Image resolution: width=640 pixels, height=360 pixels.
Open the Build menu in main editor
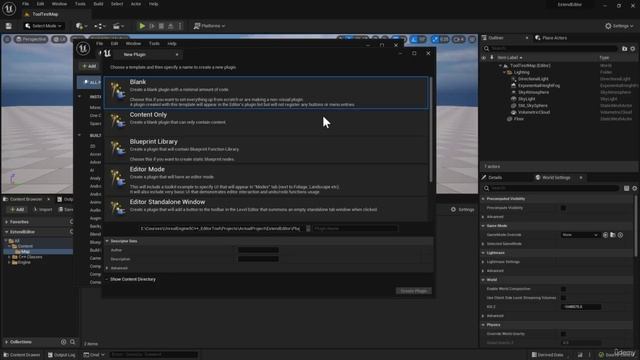[98, 4]
